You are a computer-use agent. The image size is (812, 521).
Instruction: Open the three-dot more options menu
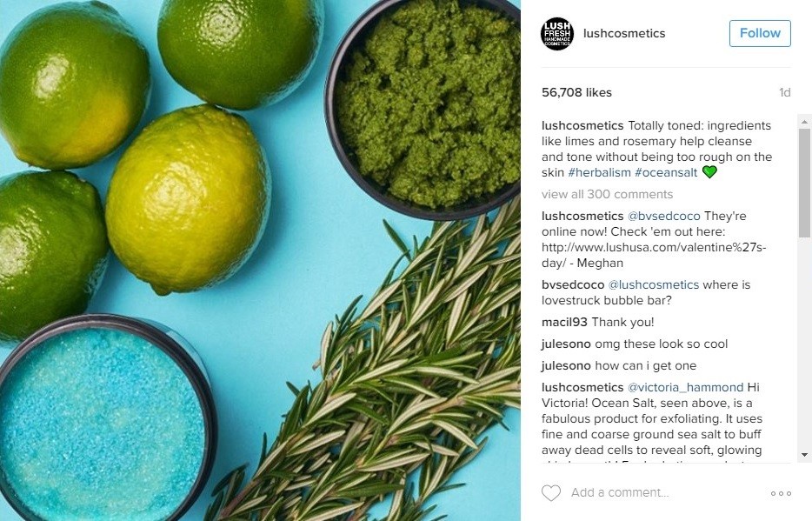tap(781, 493)
